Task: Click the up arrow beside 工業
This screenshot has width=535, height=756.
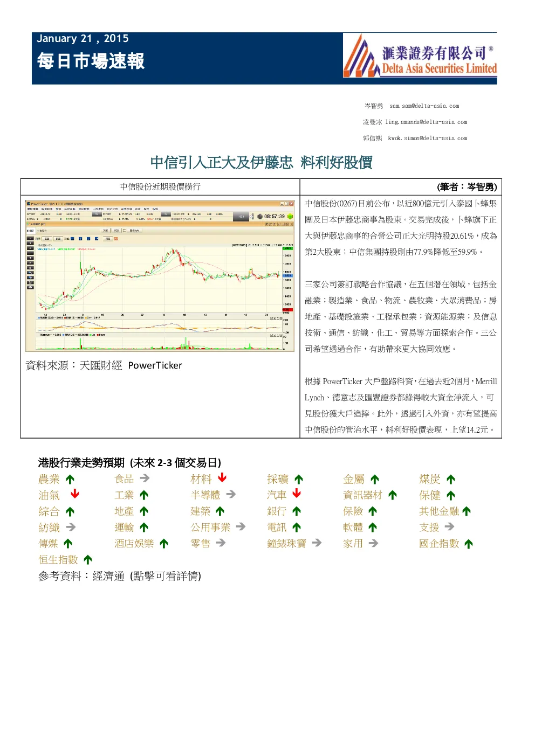Action: tap(144, 495)
